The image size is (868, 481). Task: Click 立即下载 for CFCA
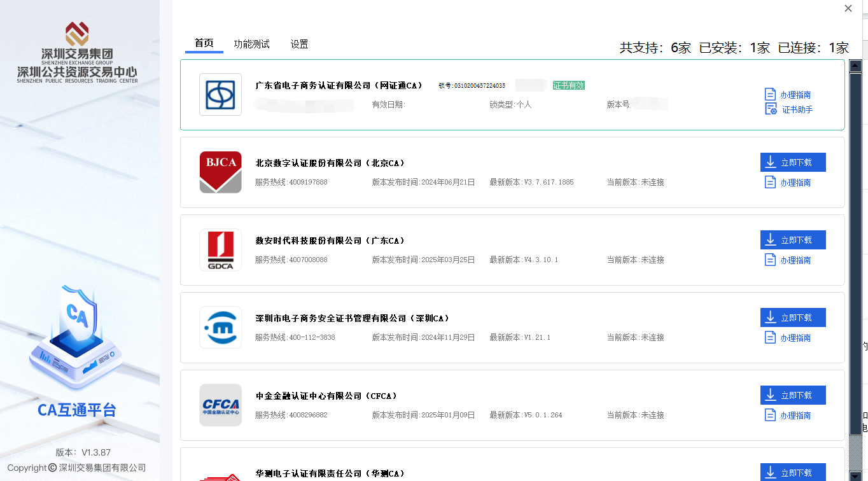tap(793, 395)
